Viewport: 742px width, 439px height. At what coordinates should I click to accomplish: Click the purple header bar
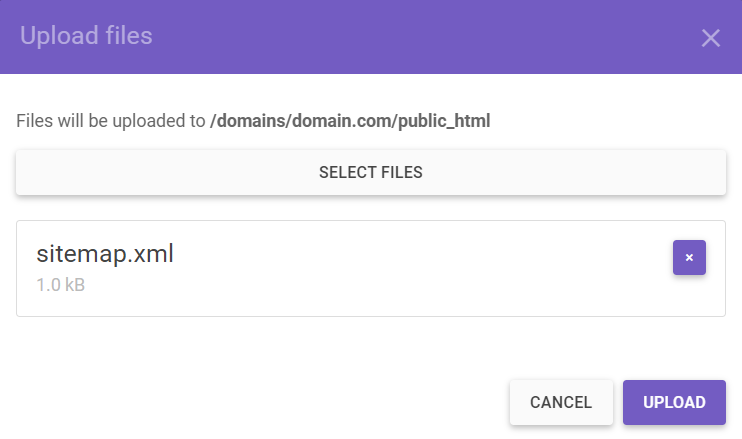point(400,37)
